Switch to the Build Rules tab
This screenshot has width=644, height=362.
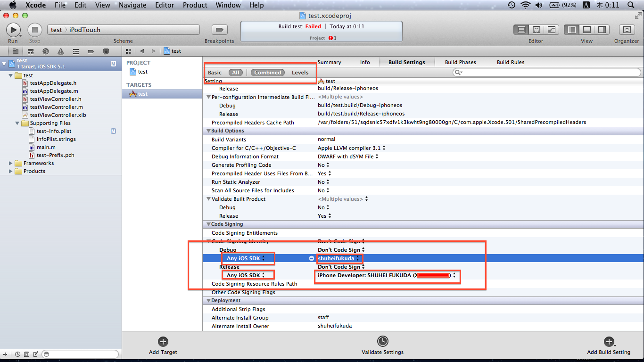tap(511, 62)
